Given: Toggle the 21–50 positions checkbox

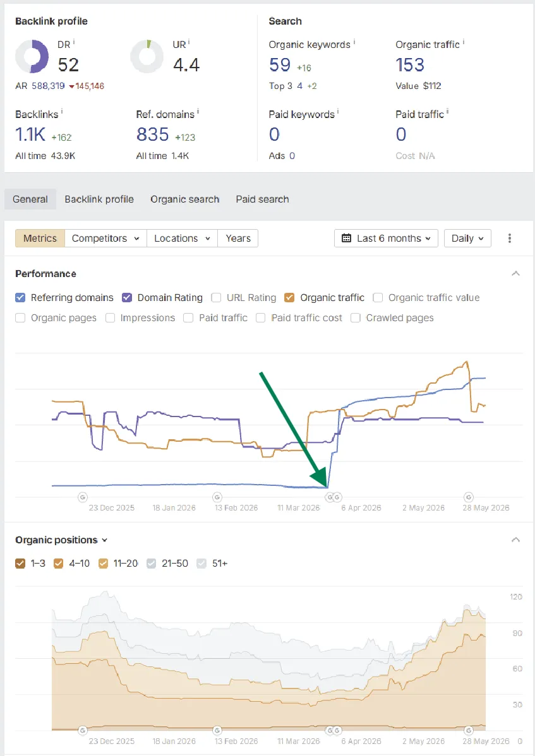Looking at the screenshot, I should coord(152,563).
